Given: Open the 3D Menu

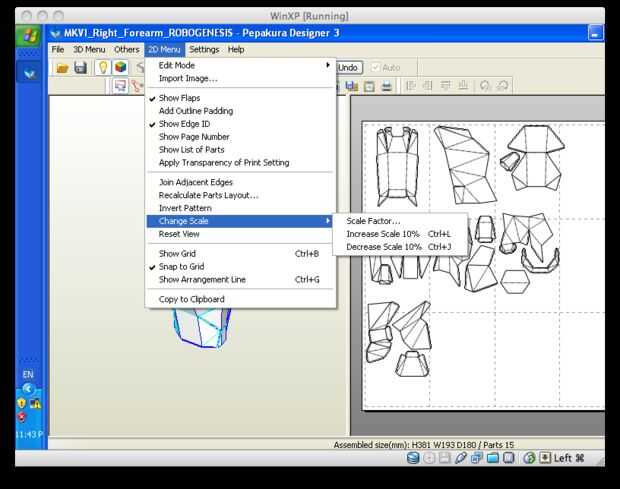Looking at the screenshot, I should pyautogui.click(x=89, y=49).
